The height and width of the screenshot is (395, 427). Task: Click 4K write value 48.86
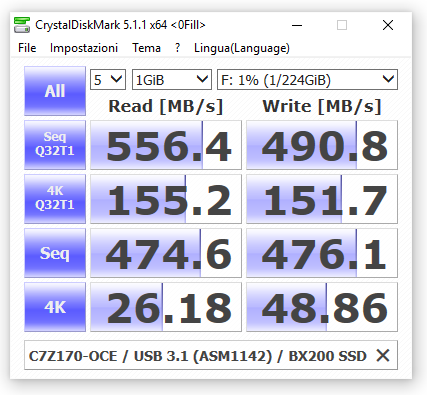(x=322, y=307)
